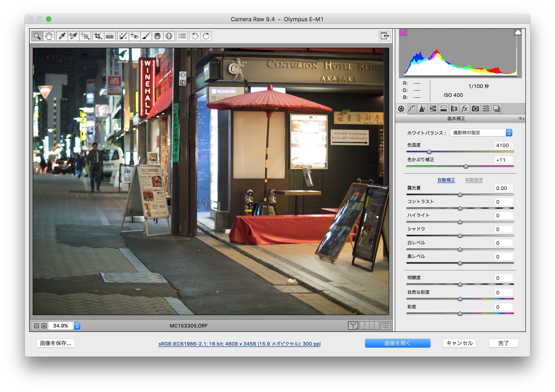Switch to the Tone Curve tab
Image resolution: width=555 pixels, height=392 pixels.
412,109
